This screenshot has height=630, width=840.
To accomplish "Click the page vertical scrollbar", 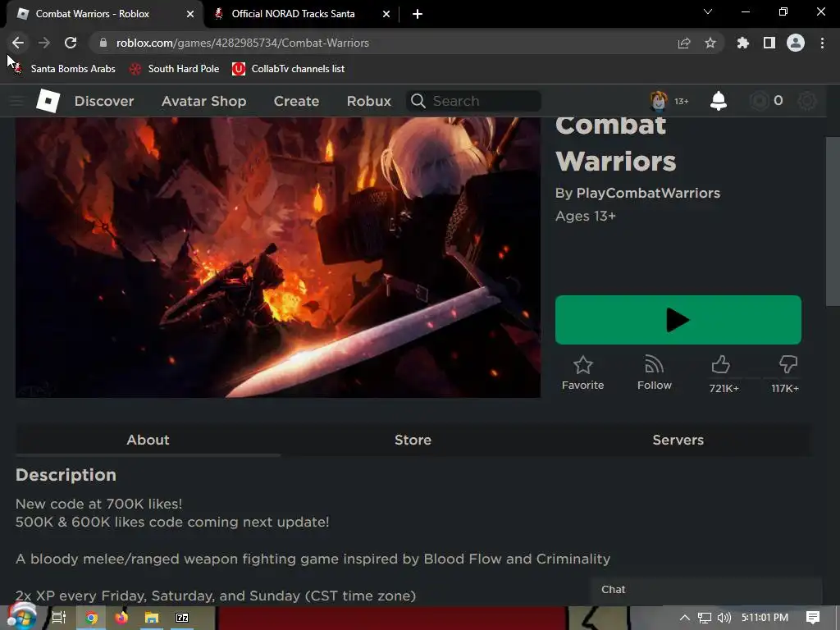I will [x=833, y=221].
